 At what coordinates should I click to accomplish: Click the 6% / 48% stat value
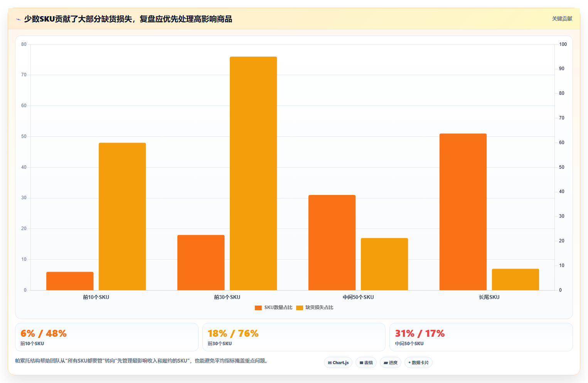44,333
